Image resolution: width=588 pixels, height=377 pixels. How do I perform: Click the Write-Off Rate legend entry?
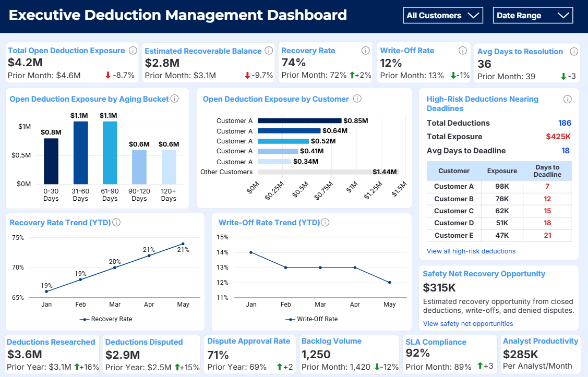coord(311,319)
